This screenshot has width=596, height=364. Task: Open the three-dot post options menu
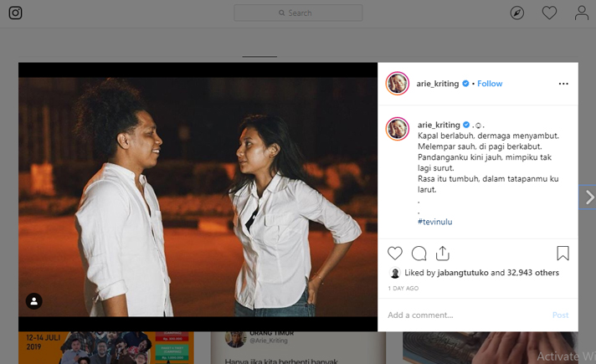pos(563,84)
